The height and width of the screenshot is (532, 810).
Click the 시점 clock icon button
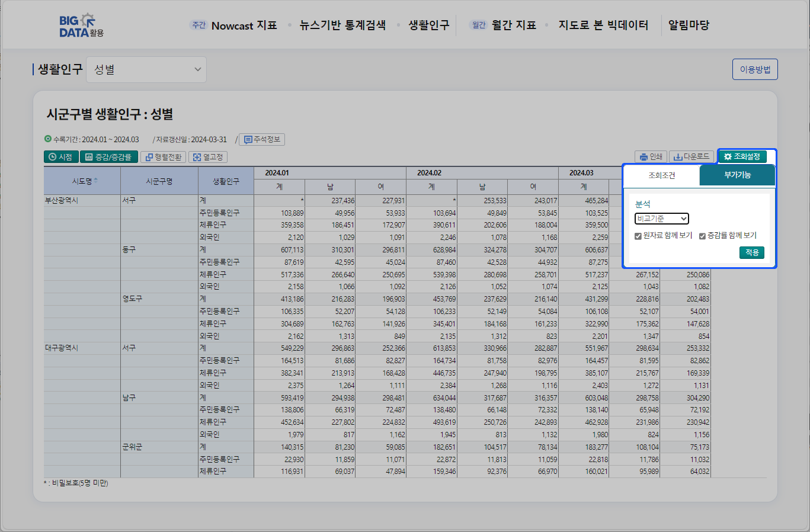click(x=60, y=157)
